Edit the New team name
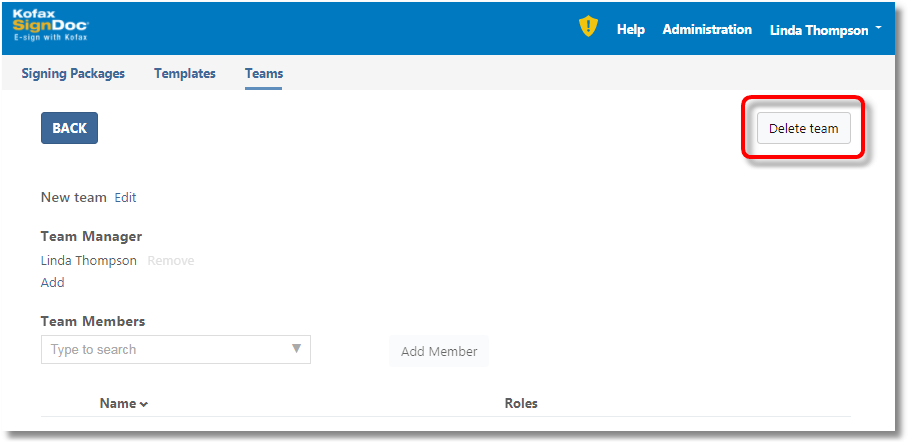The image size is (909, 445). [x=125, y=198]
